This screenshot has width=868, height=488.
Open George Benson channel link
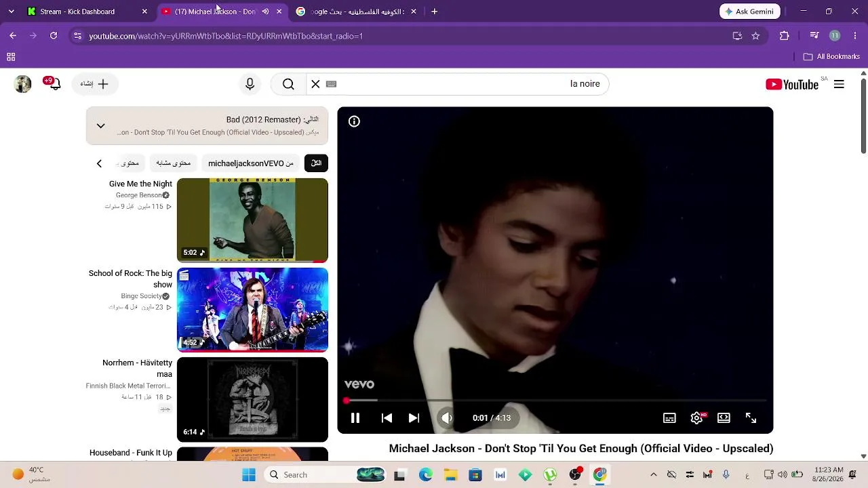pos(138,195)
